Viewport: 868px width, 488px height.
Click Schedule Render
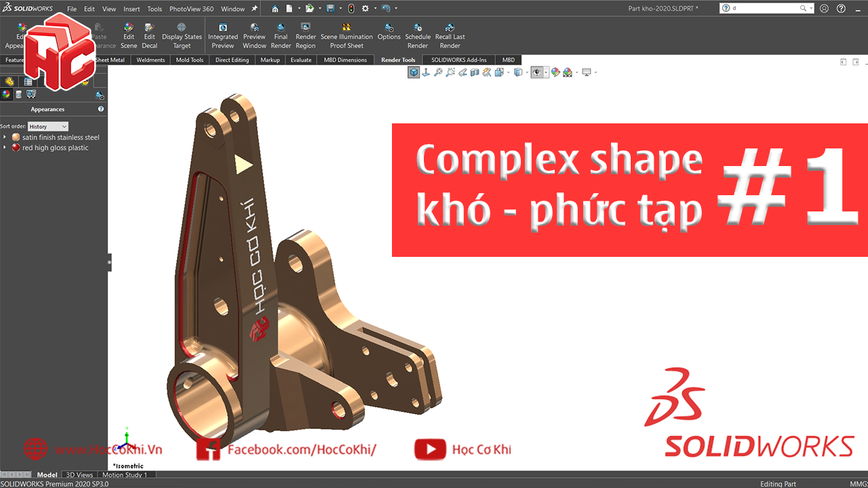click(418, 36)
